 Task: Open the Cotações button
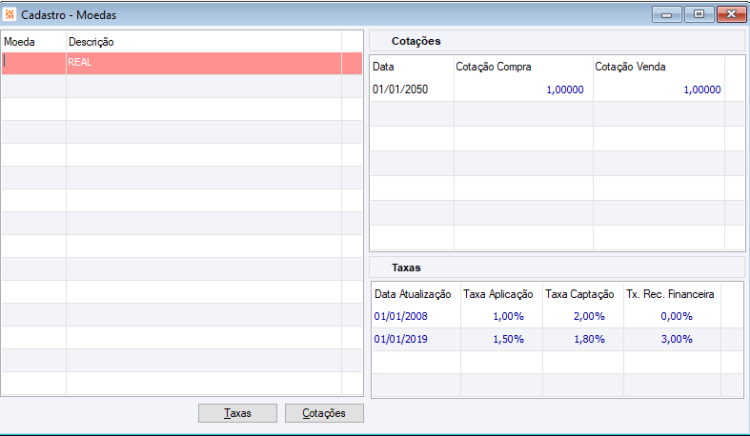click(324, 413)
